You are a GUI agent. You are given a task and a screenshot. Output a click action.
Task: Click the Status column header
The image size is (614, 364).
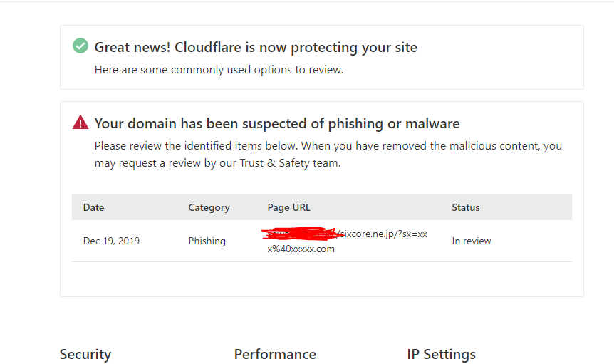coord(466,207)
